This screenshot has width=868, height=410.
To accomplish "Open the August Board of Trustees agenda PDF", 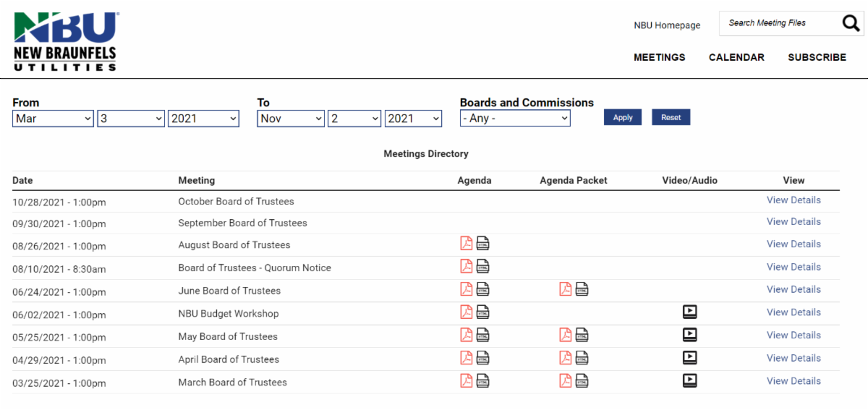I will click(467, 244).
